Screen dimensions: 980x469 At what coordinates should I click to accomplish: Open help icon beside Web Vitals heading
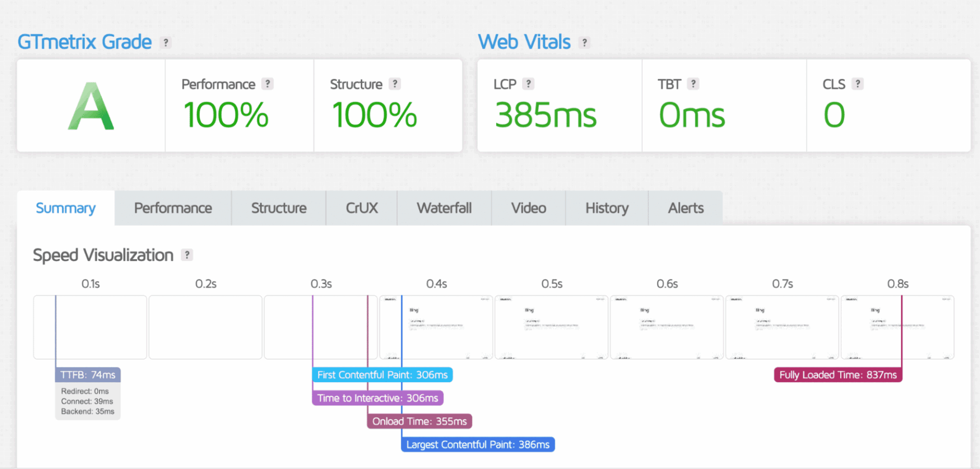584,42
